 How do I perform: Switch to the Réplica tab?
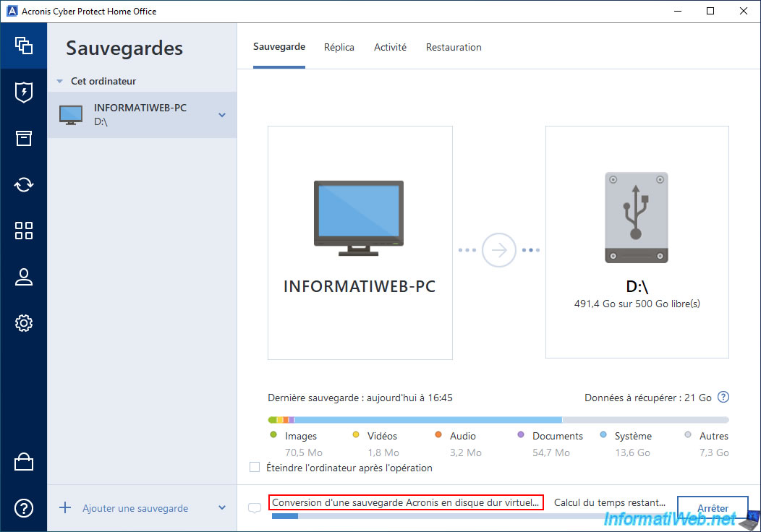tap(339, 47)
